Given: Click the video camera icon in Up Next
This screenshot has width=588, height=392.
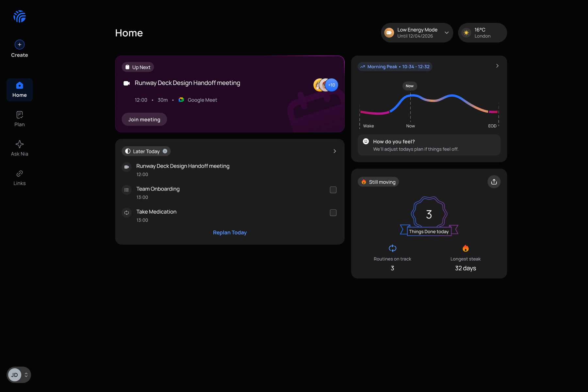Looking at the screenshot, I should pos(126,83).
